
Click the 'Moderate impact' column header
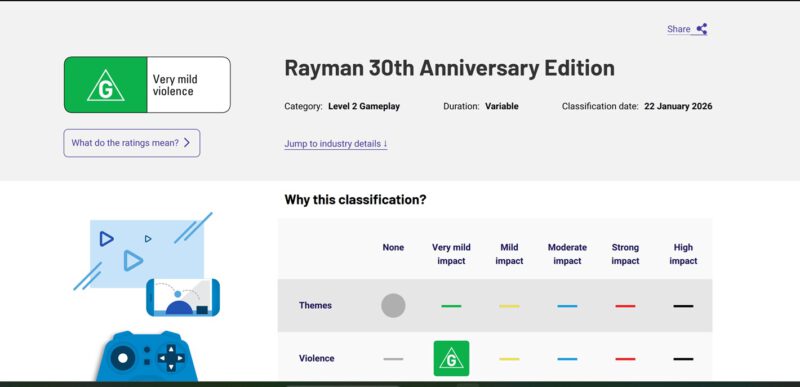pyautogui.click(x=567, y=254)
